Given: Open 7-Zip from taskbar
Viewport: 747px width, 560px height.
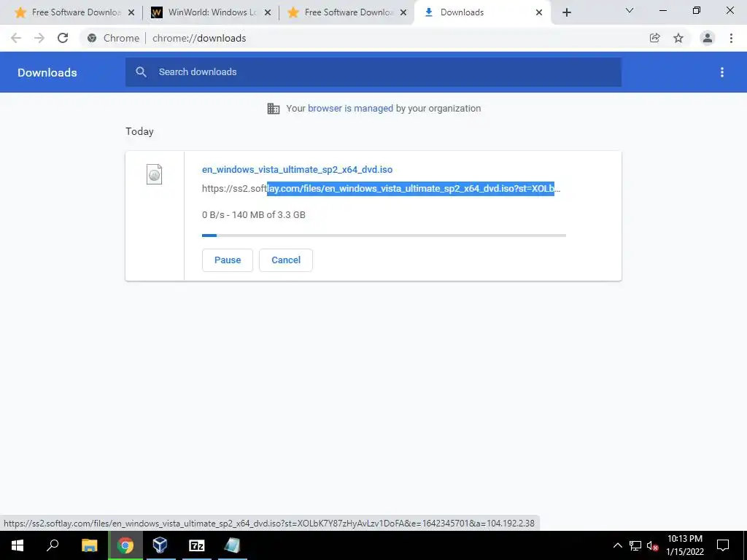Looking at the screenshot, I should click(197, 545).
